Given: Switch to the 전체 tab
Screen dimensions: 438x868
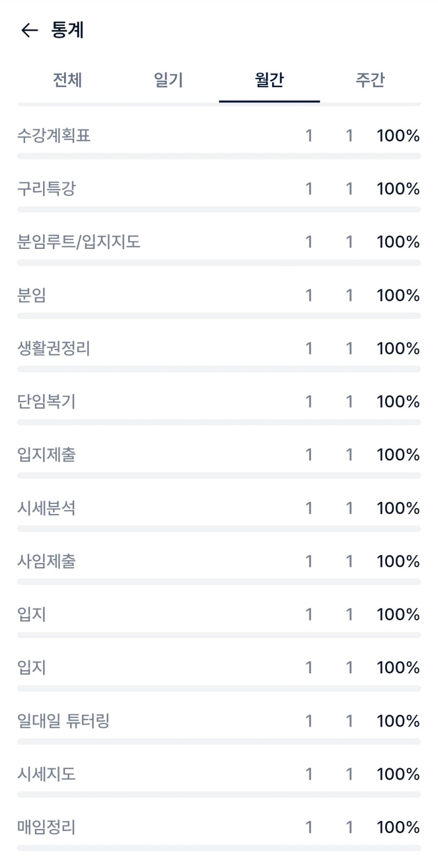Looking at the screenshot, I should click(x=67, y=80).
